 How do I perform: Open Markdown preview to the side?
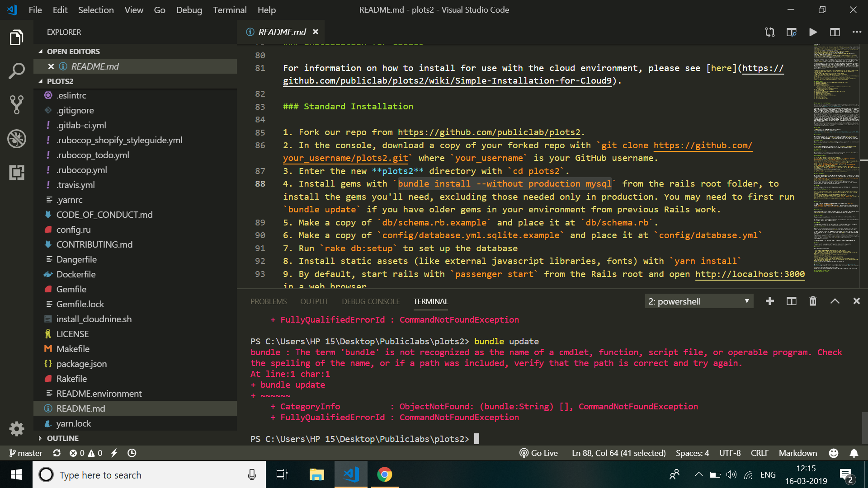pos(791,32)
